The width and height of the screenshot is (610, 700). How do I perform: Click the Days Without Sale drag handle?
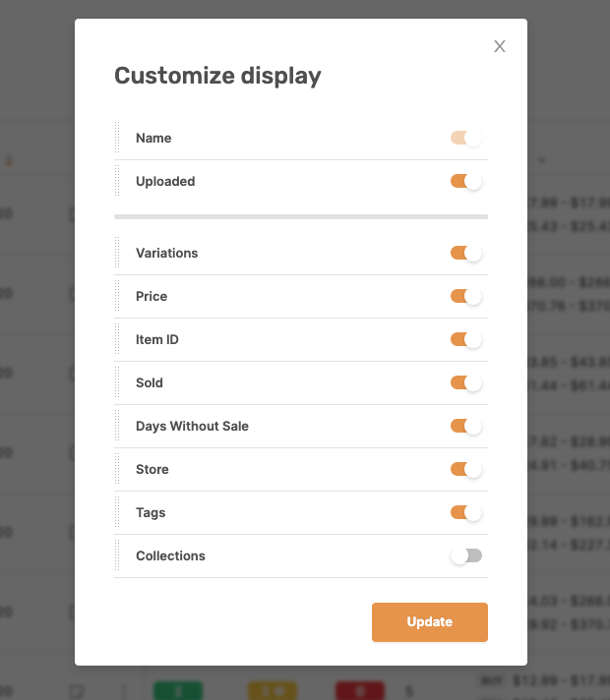click(117, 426)
